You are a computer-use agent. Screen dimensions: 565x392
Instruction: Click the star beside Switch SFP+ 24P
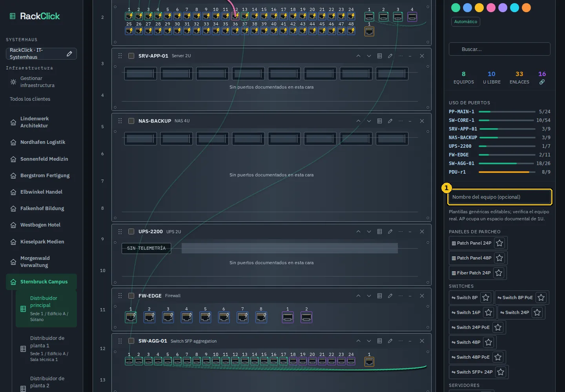[501, 372]
